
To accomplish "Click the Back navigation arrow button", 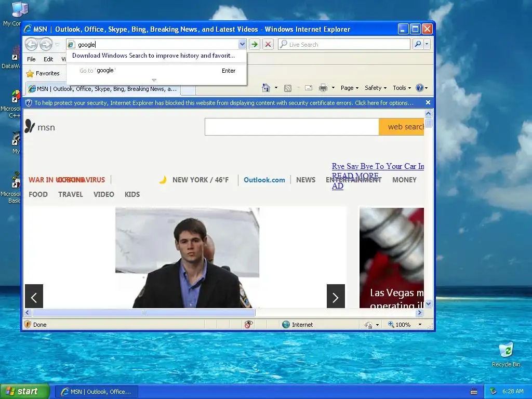I will pyautogui.click(x=31, y=44).
